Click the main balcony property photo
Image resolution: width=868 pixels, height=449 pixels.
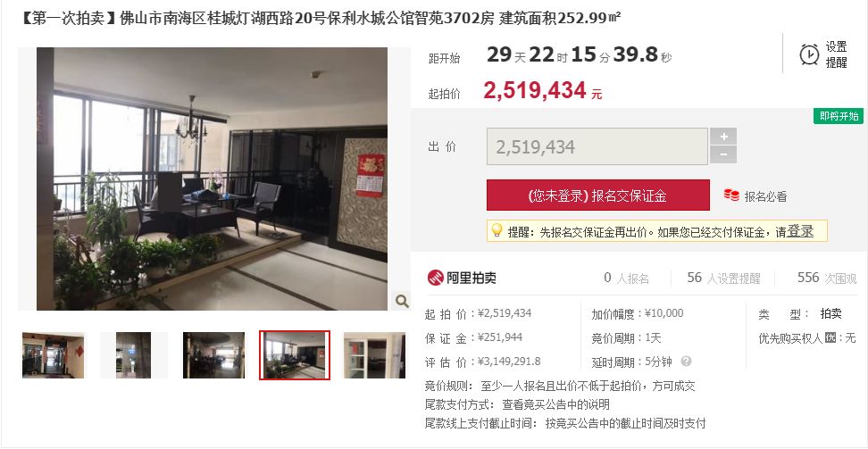[212, 179]
